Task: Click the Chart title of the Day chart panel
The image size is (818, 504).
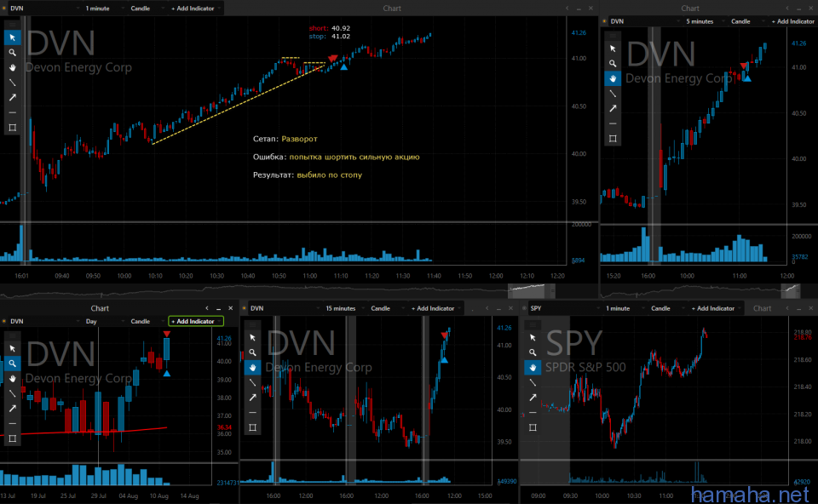Action: (x=100, y=308)
